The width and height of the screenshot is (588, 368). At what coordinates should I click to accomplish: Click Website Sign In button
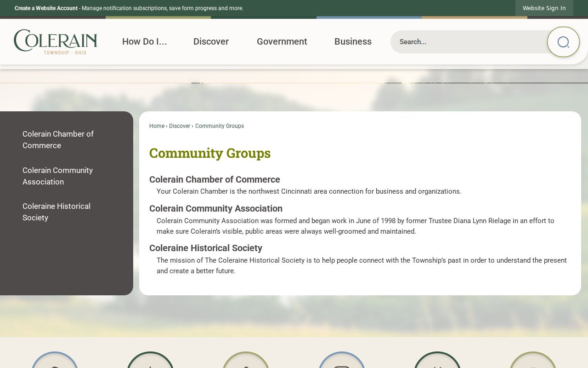pos(544,8)
